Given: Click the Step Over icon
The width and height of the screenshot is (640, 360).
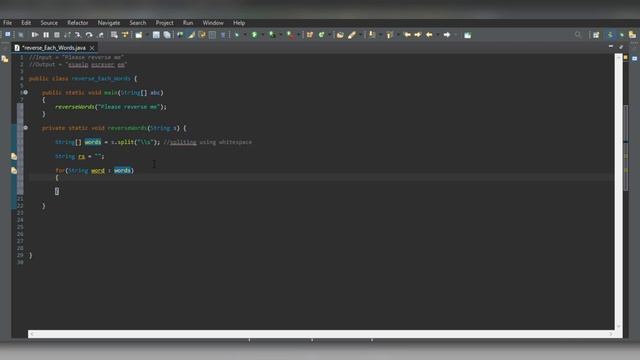Looking at the screenshot, I should pyautogui.click(x=89, y=35).
